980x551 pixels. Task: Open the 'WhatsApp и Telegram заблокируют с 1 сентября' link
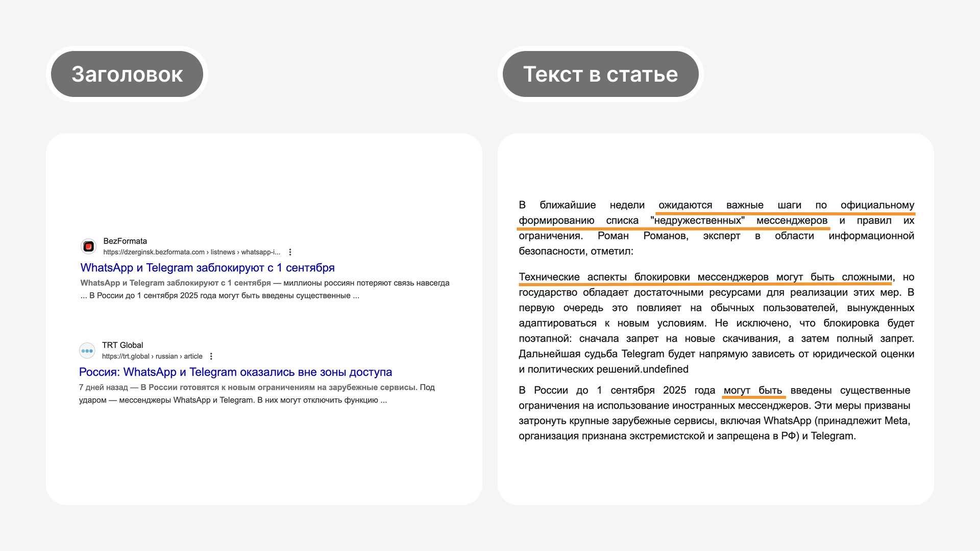(208, 268)
